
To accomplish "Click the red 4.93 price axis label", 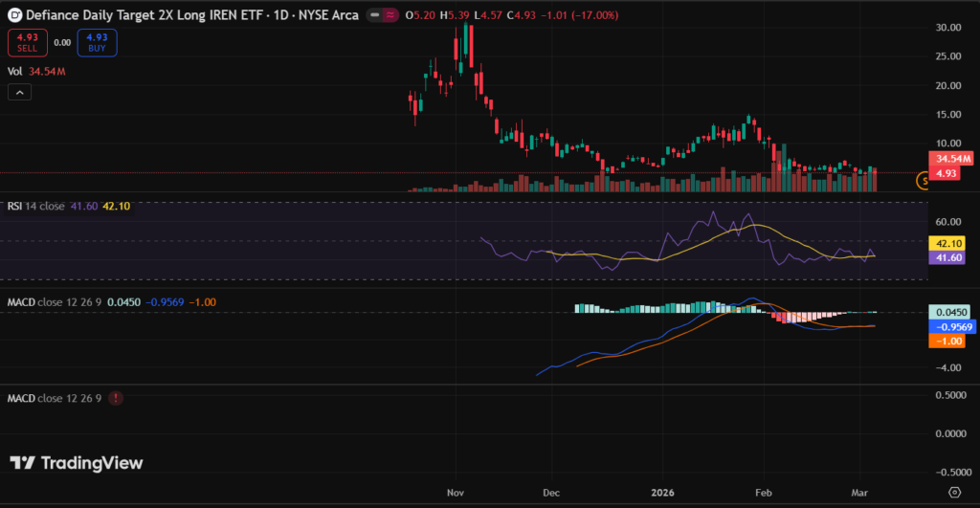I will click(947, 173).
